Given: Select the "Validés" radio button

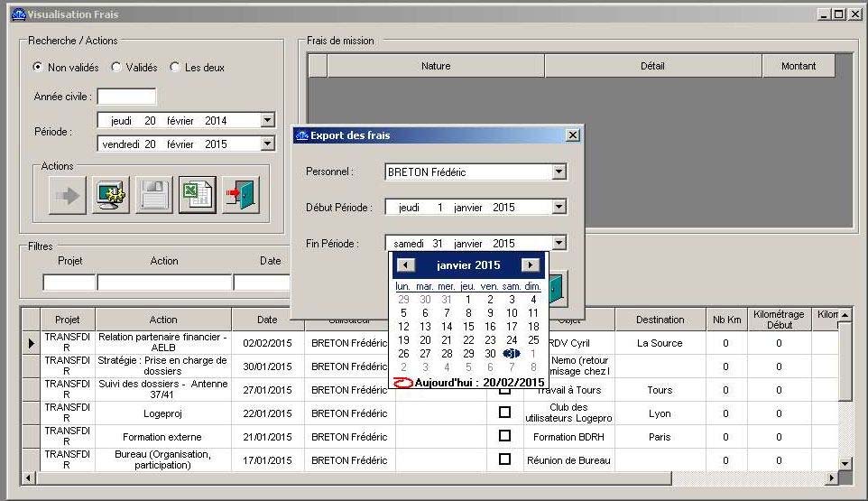Looking at the screenshot, I should pos(116,68).
